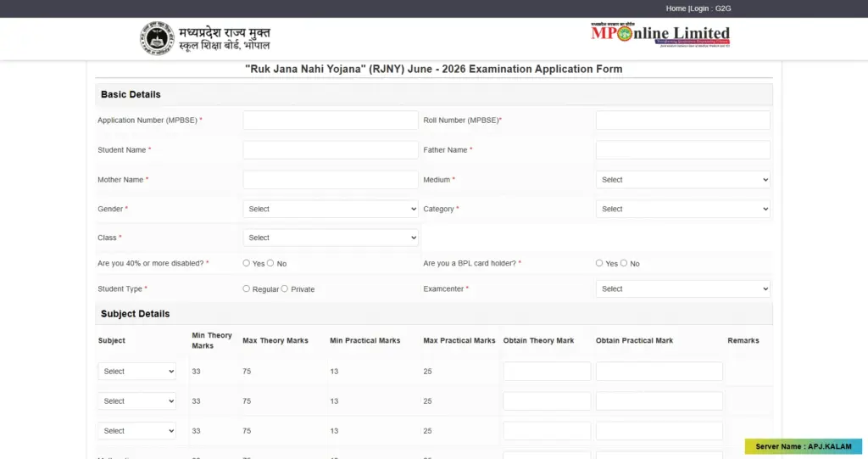Image resolution: width=868 pixels, height=459 pixels.
Task: Click the Min Theory Marks column header
Action: pos(211,340)
